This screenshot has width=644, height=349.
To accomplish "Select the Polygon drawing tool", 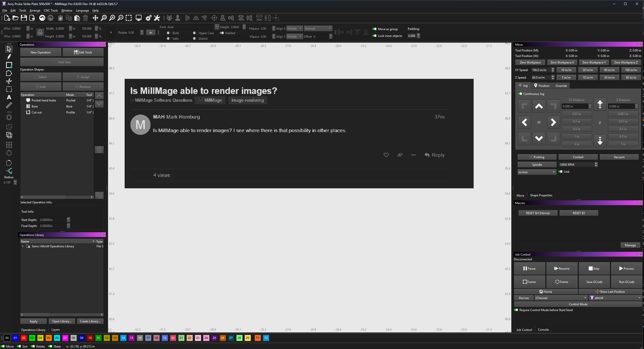I will click(9, 73).
